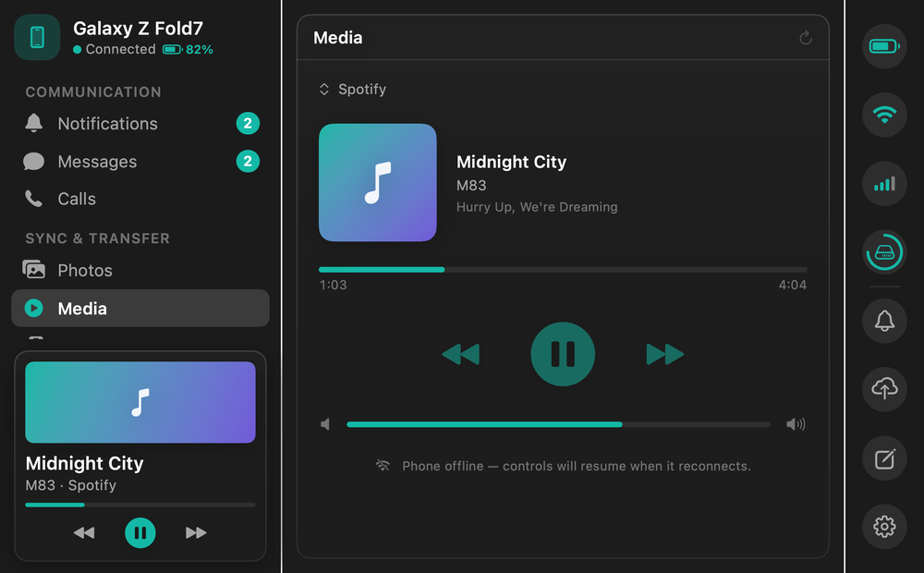The height and width of the screenshot is (573, 924).
Task: Click the compose note icon
Action: [x=884, y=458]
